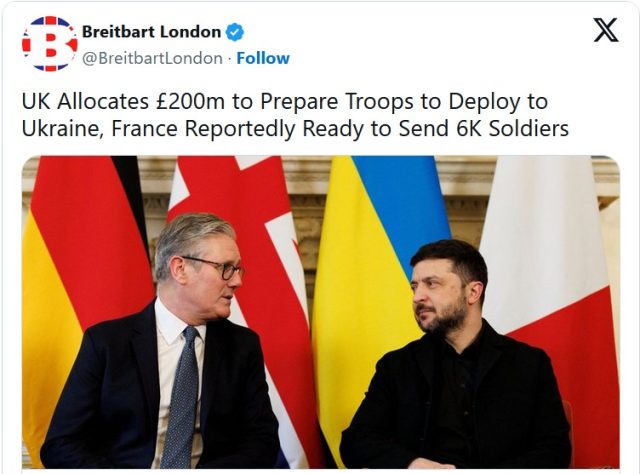This screenshot has height=474, width=640.
Task: Click the separator dot before Follow
Action: pos(229,59)
